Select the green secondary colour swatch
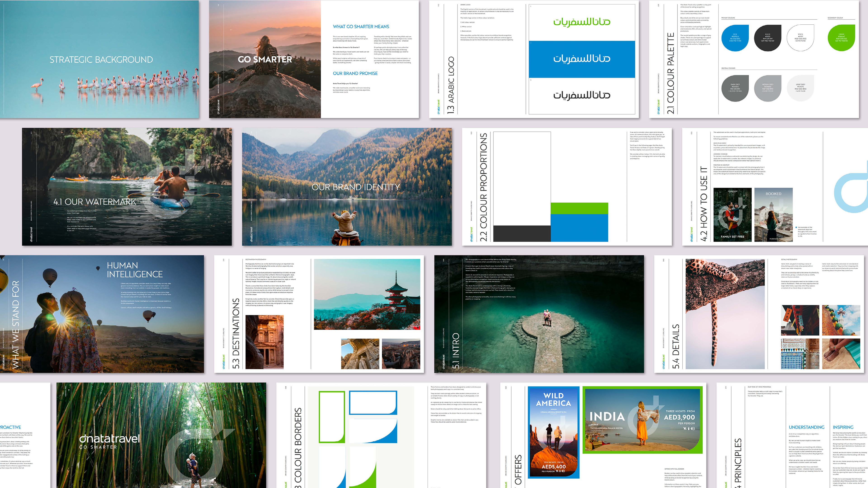The height and width of the screenshot is (488, 868). point(841,38)
